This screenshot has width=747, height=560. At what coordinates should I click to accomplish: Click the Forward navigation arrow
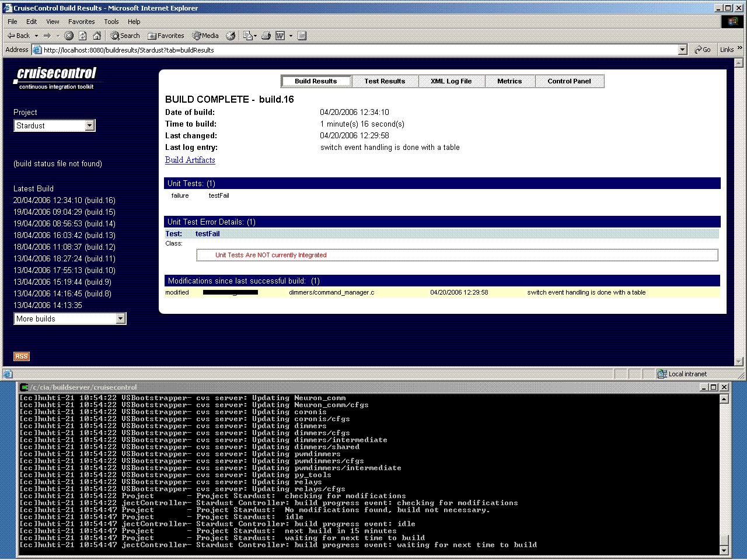tap(47, 36)
